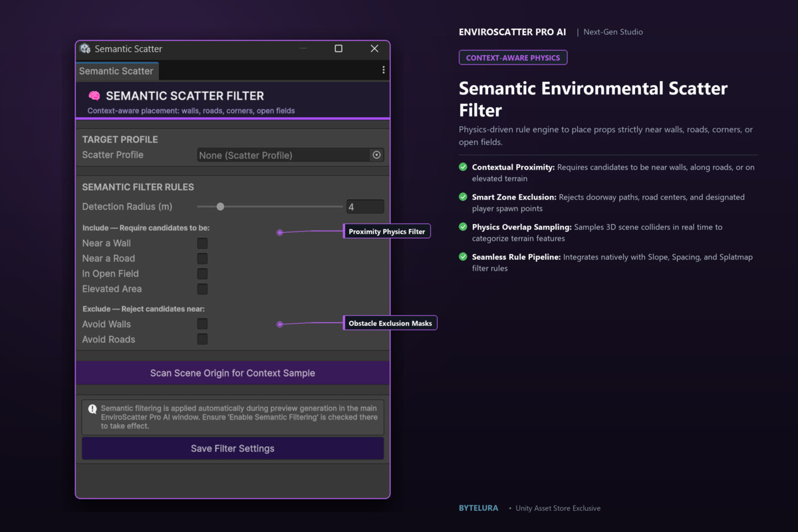Click the 'Exclude — Reject candidates near:' text
The width and height of the screenshot is (798, 532).
144,309
